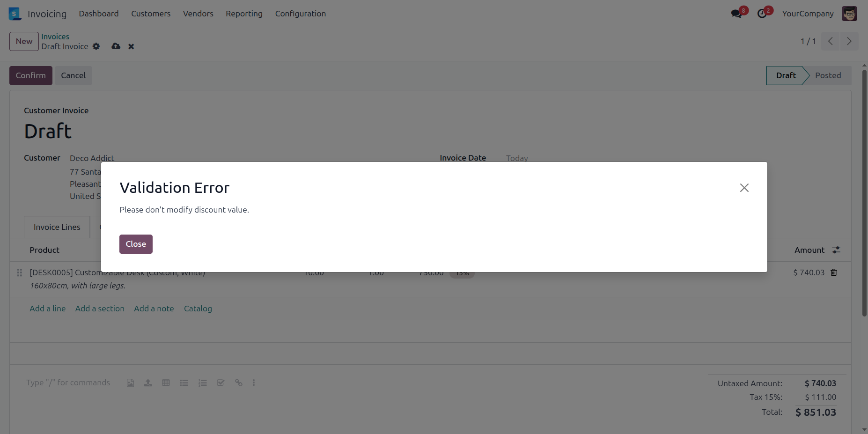Click the Total $ 851.03 value
This screenshot has width=868, height=434.
click(816, 412)
